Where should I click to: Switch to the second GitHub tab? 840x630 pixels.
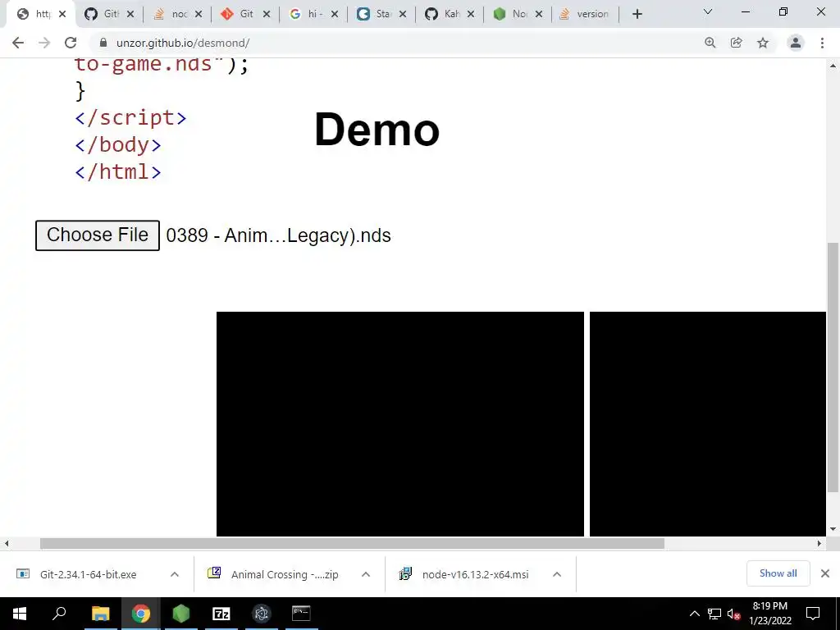point(109,15)
